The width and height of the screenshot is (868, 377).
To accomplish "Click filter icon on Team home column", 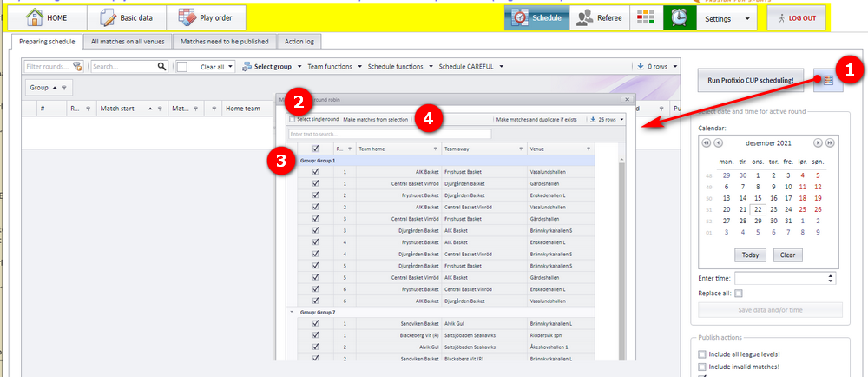I will pos(435,149).
